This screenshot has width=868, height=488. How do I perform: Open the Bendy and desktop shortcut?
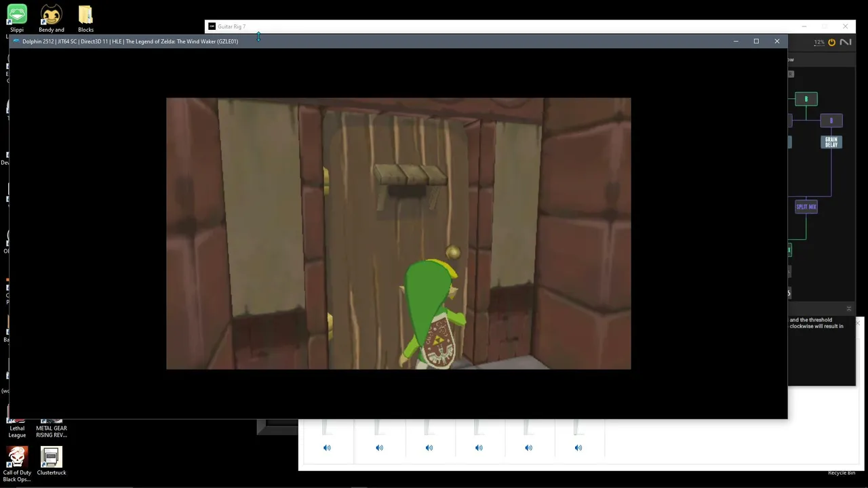pyautogui.click(x=51, y=18)
